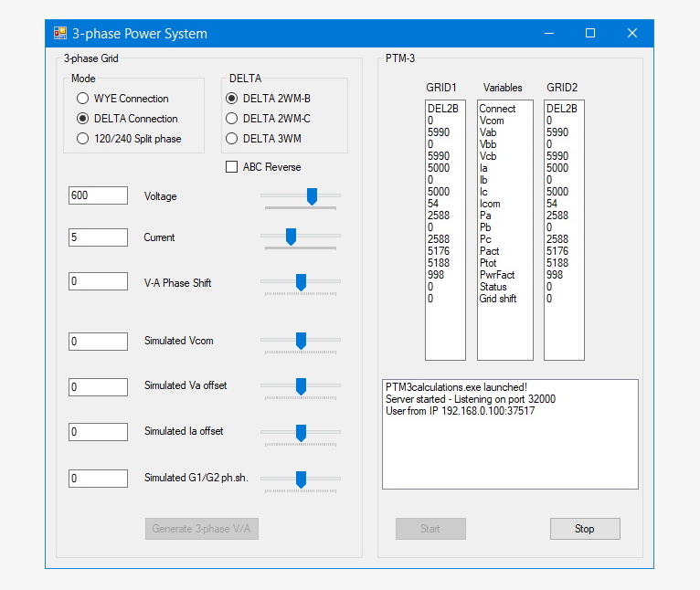Click the 'User from IP 192.168.0.100:37517' log line
700x590 pixels.
click(x=460, y=411)
